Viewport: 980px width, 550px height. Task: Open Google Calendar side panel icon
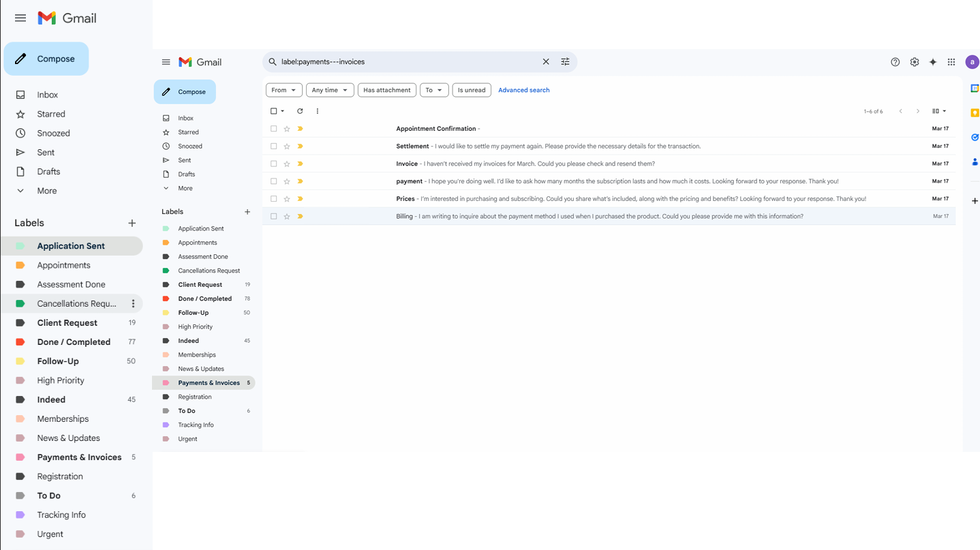point(975,88)
